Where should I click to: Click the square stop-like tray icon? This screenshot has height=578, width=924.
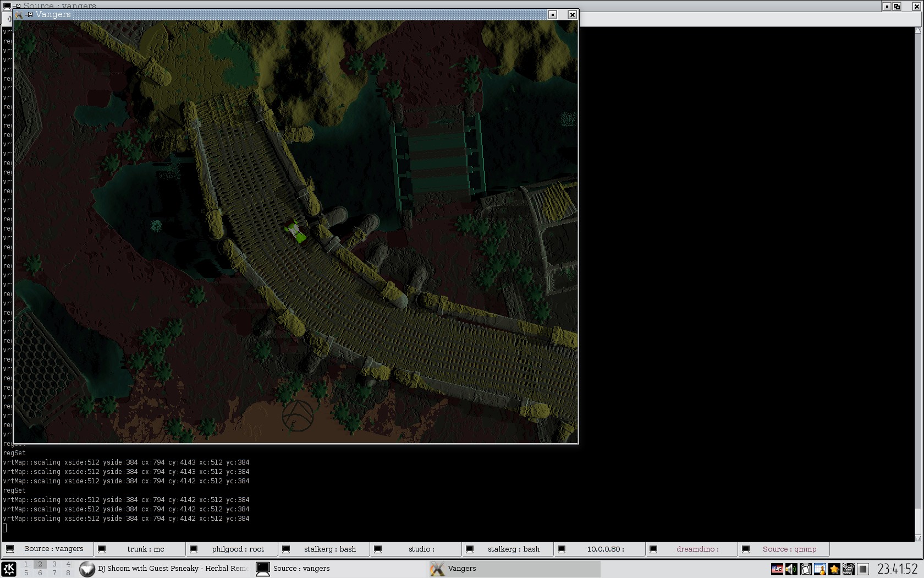[x=862, y=569]
